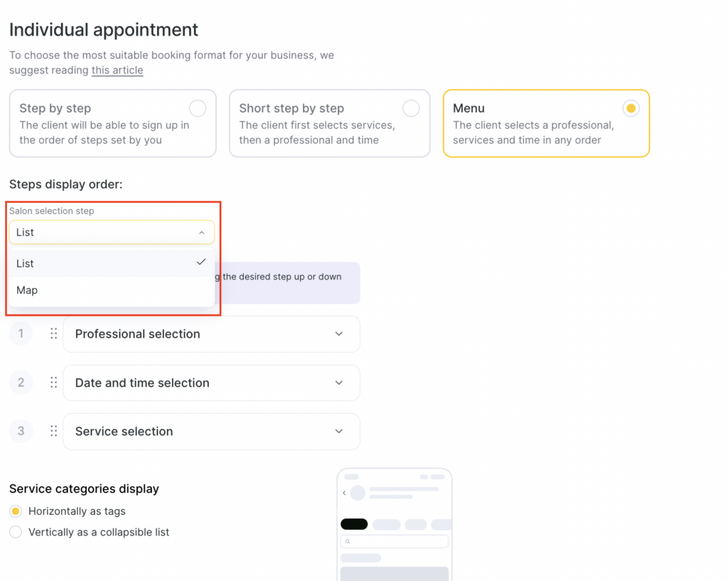The image size is (728, 581).
Task: Expand the Date and time selection panel
Action: (x=339, y=383)
